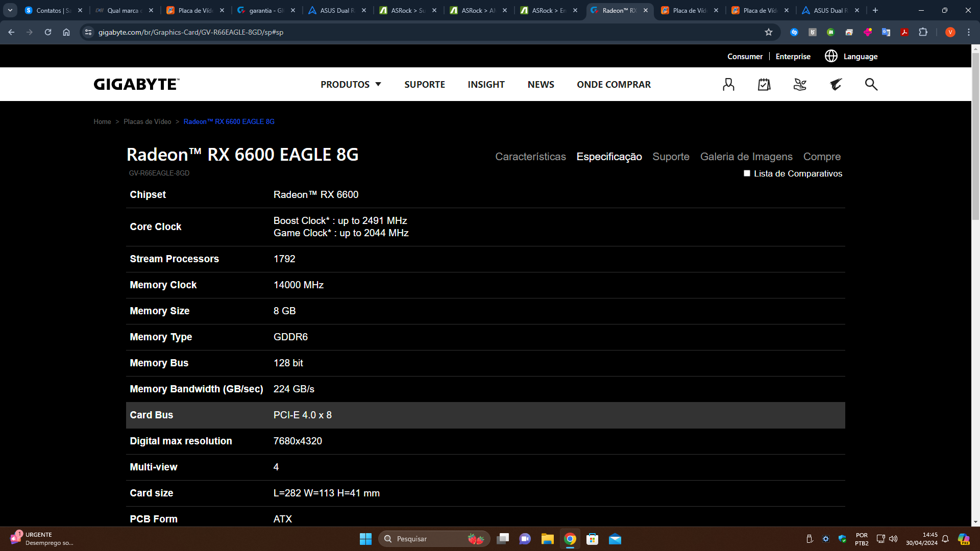Open taskbar clock showing 14:45
980x551 pixels.
(921, 539)
